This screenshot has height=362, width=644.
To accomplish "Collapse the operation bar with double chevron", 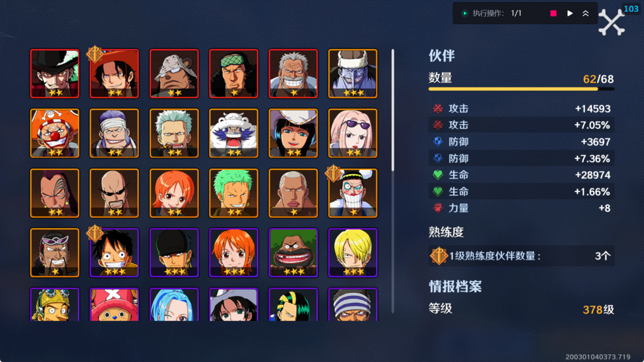I will coord(586,14).
